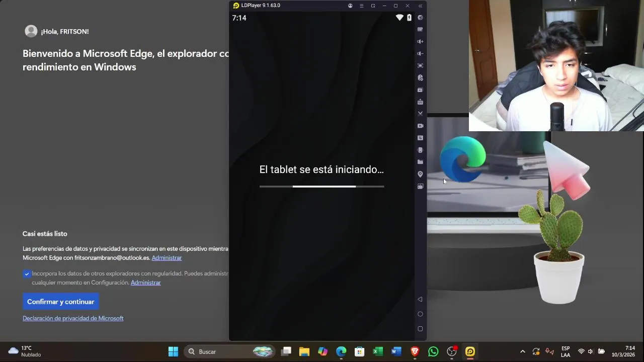Open Brave browser from the taskbar
Viewport: 644px width, 362px height.
(x=415, y=351)
